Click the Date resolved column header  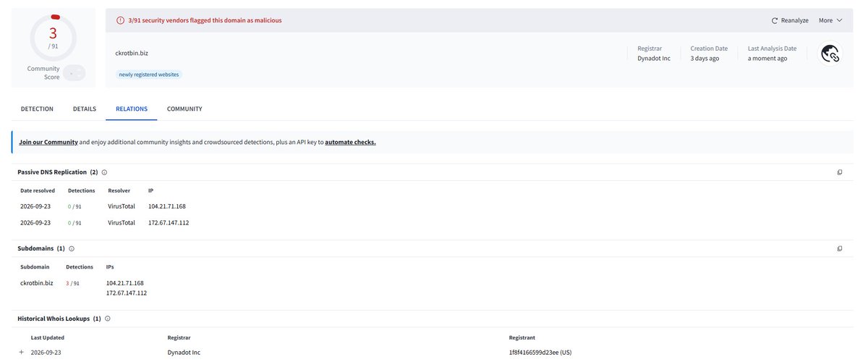[x=38, y=190]
